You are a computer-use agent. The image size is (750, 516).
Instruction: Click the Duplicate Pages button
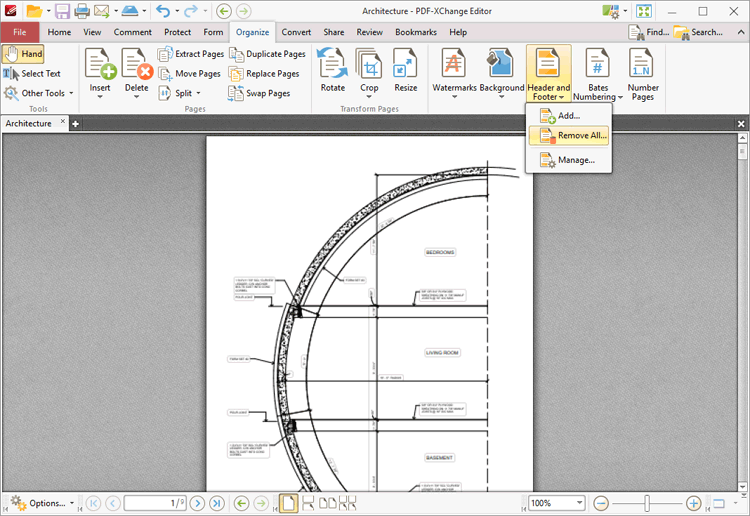(x=267, y=54)
